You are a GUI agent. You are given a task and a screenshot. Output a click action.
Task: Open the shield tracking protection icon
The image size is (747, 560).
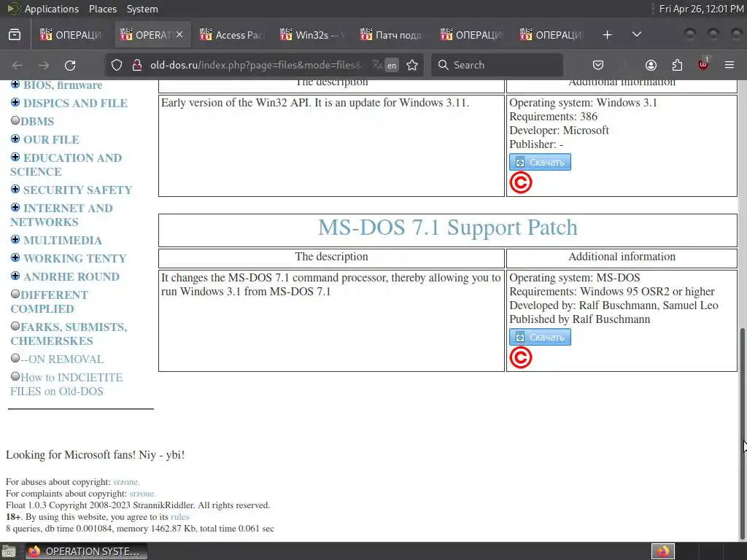coord(117,65)
